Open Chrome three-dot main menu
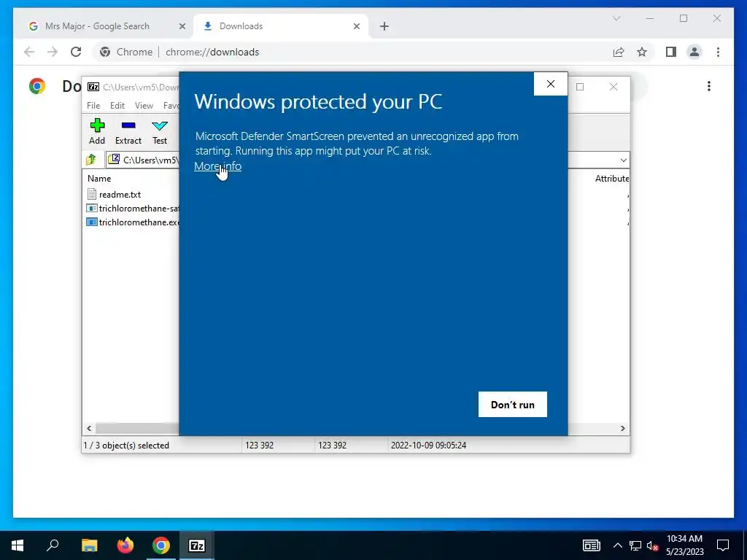 718,52
